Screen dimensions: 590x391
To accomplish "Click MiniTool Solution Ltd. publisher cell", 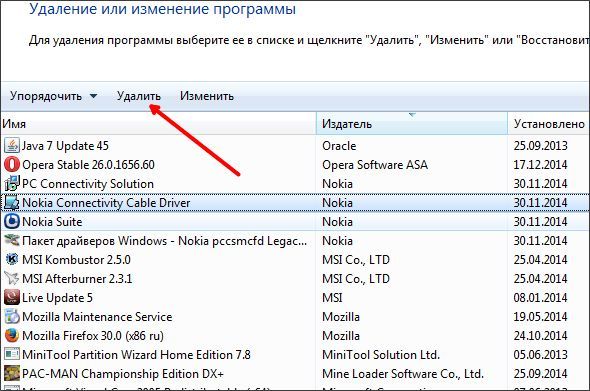I will [x=381, y=354].
